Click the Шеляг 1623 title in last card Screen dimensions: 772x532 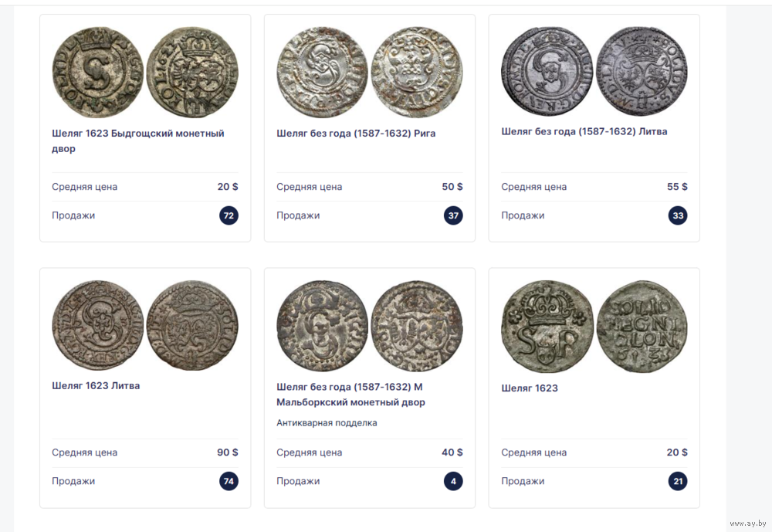tap(529, 388)
